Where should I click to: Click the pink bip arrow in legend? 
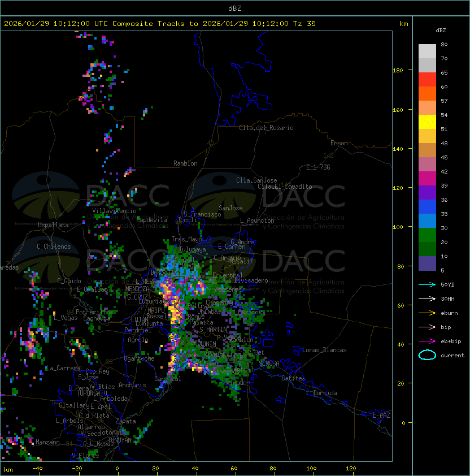coord(427,327)
